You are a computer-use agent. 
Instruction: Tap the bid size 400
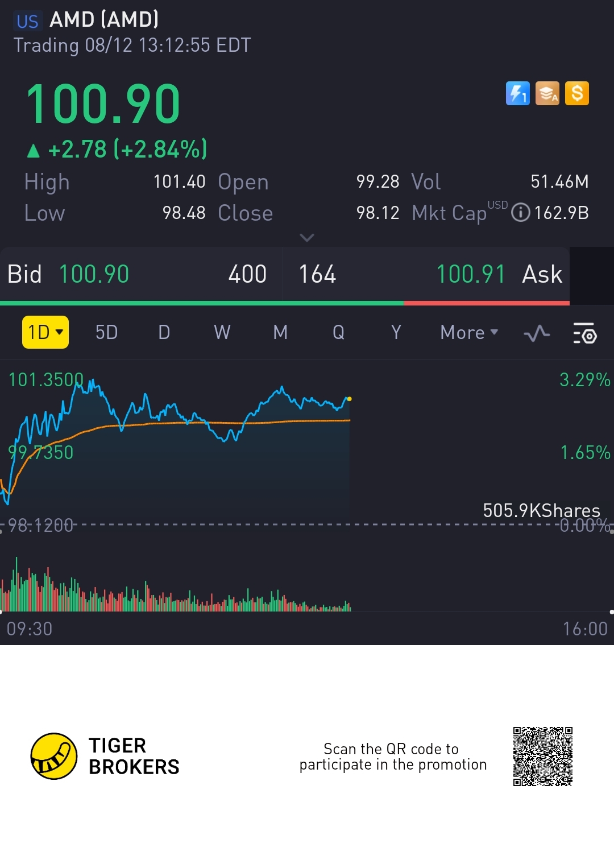point(247,274)
